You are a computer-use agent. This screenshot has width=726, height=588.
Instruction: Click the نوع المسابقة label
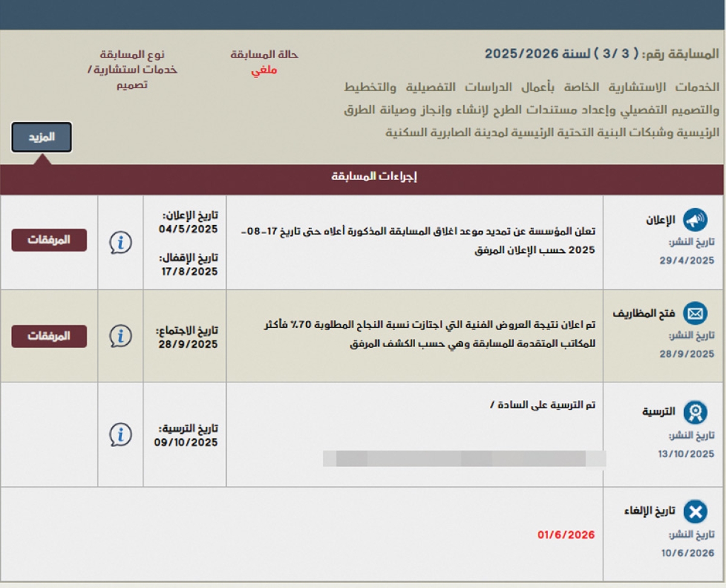pos(132,54)
